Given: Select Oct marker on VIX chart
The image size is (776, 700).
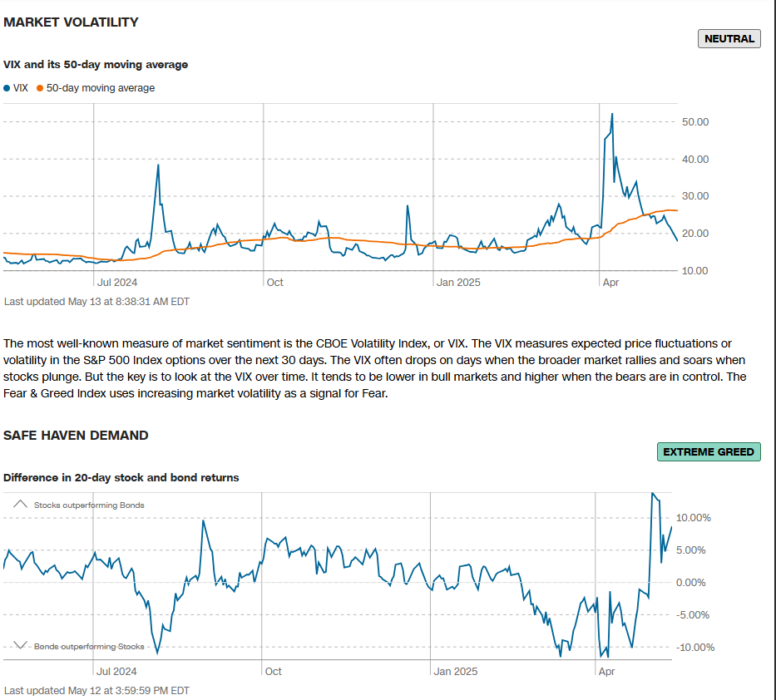Looking at the screenshot, I should [x=274, y=283].
